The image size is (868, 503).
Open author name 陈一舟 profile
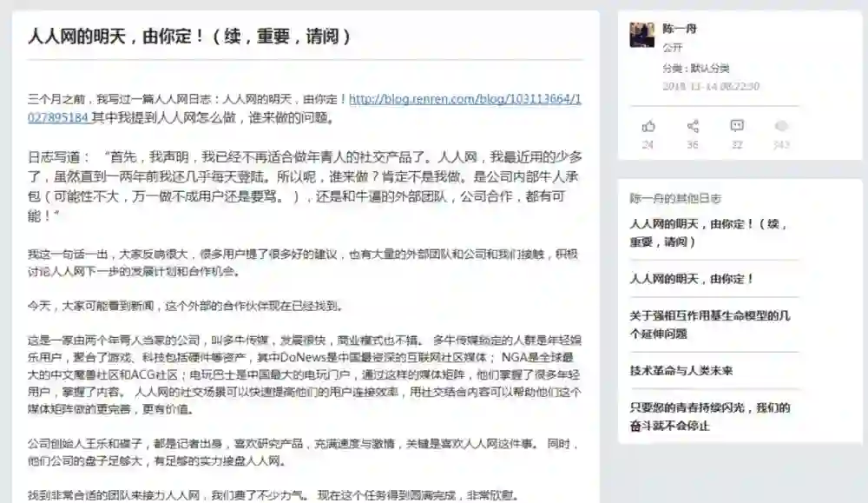[680, 29]
